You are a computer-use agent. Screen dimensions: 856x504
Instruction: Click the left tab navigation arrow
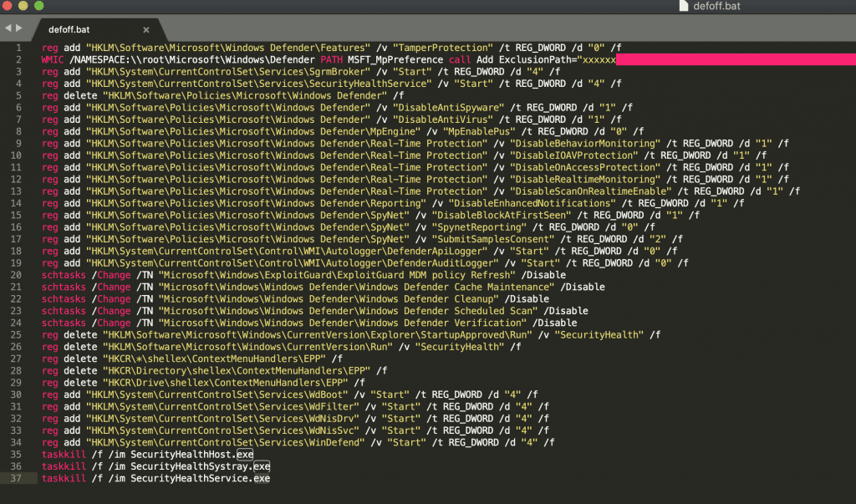coord(8,28)
